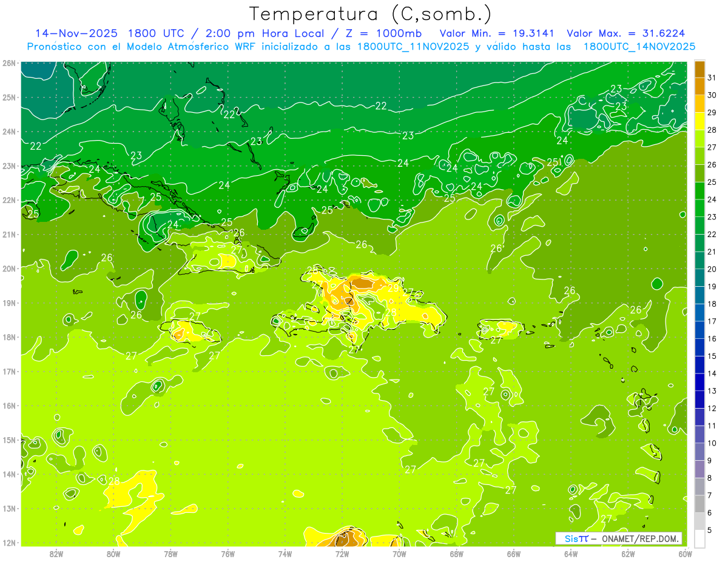Click the '22N' latitude axis label

8,200
